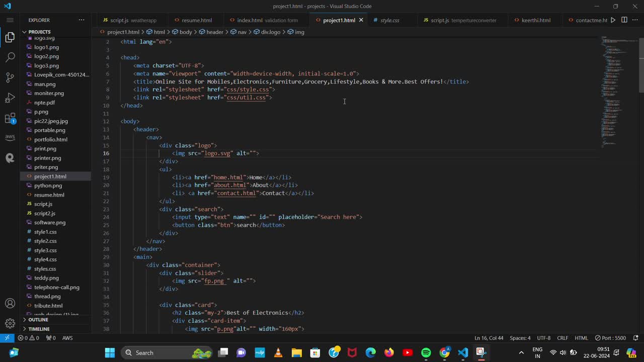
Task: Open the Accounts icon in activity bar
Action: 10,304
